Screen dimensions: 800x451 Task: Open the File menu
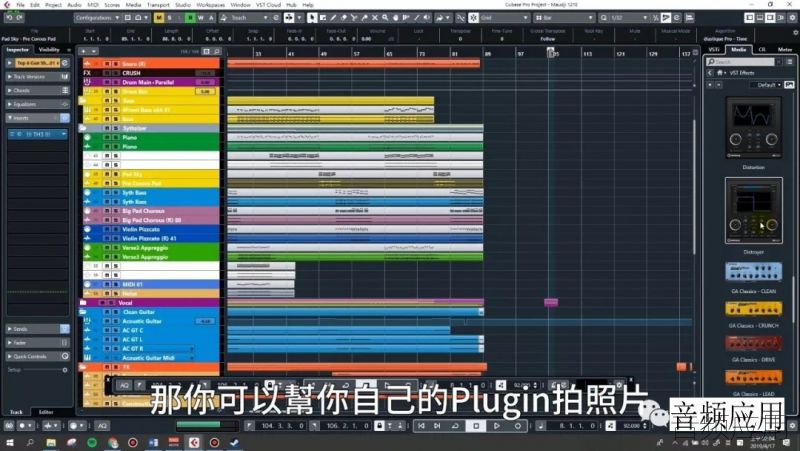[20, 5]
